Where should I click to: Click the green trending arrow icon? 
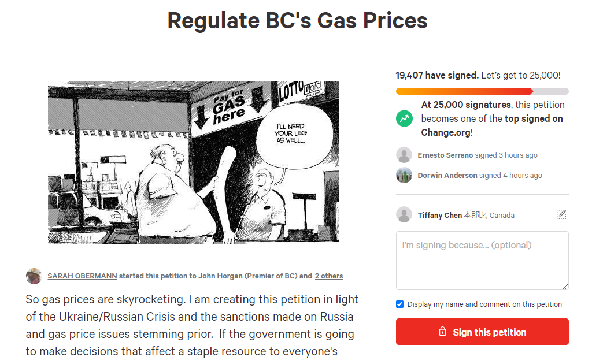tap(404, 119)
